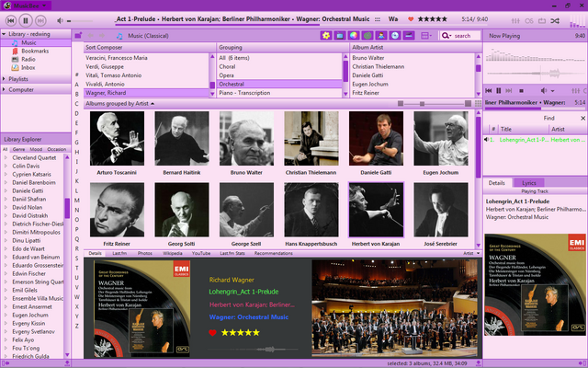Open search options magnifier dropdown
Screen dimensions: 588x368
pyautogui.click(x=446, y=36)
